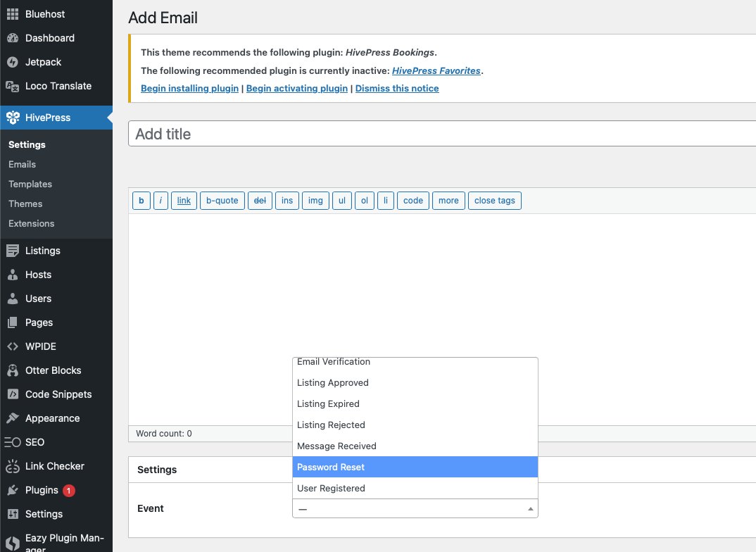Viewport: 756px width, 552px height.
Task: Click the HivePress logo icon
Action: pyautogui.click(x=13, y=118)
